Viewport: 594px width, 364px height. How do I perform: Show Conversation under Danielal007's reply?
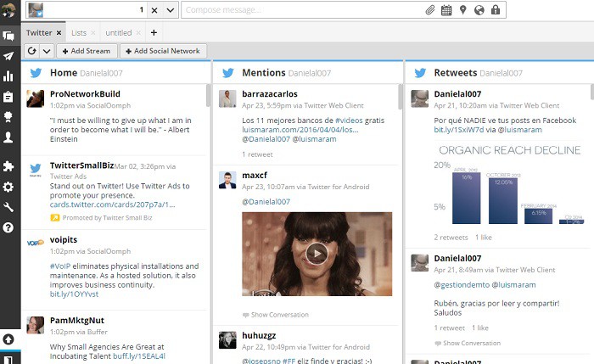tap(468, 343)
